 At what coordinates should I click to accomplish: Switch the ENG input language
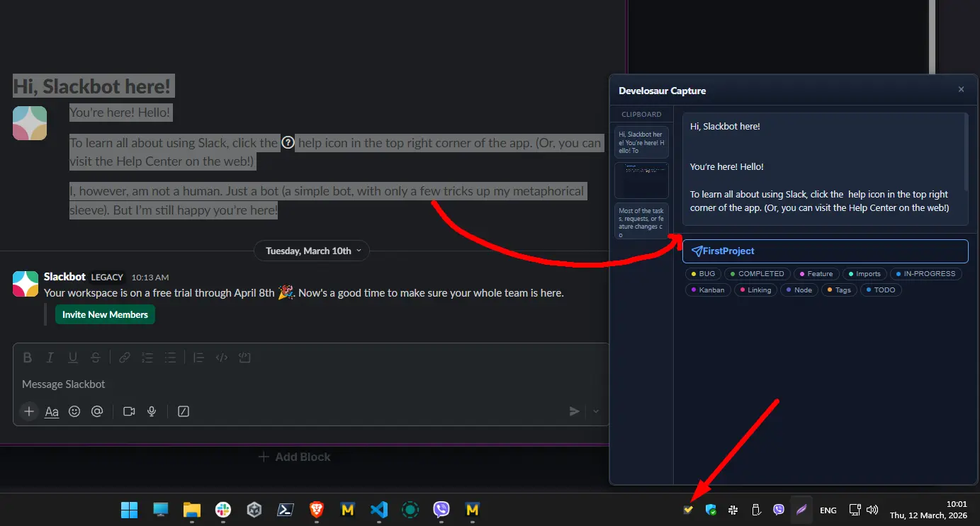click(828, 510)
